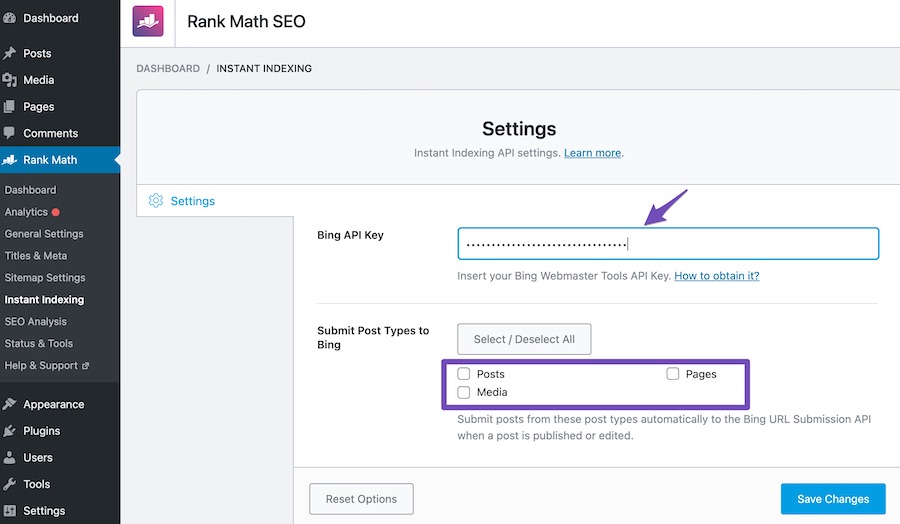Viewport: 900px width, 524px height.
Task: Click the Rank Math SEO logo
Action: (148, 21)
